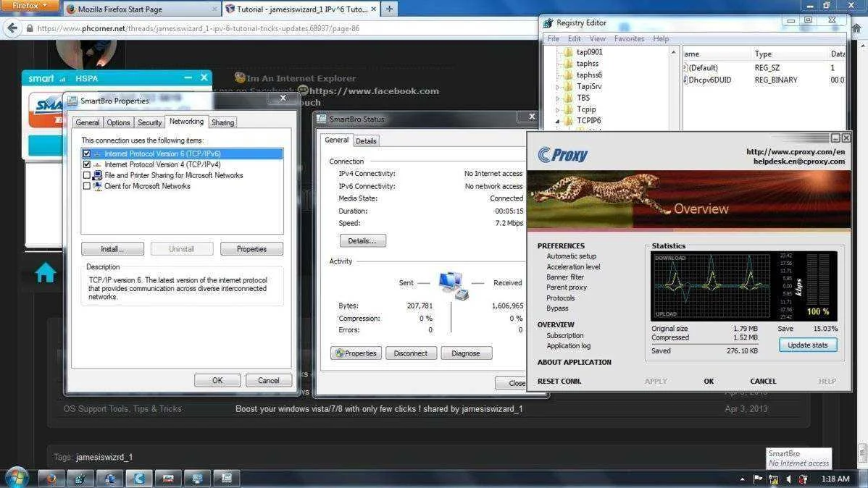Click the Install... button in SmartBro Properties

(x=112, y=249)
